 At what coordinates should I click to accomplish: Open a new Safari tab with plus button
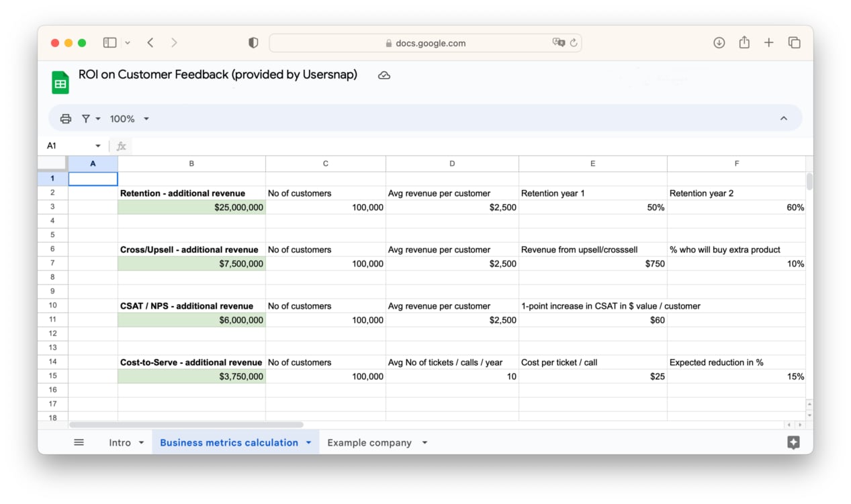[768, 42]
